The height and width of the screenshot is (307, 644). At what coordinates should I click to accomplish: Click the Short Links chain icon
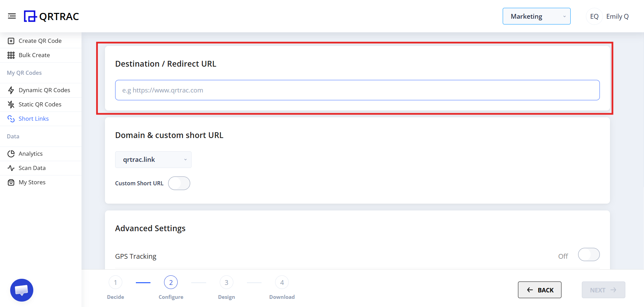coord(11,118)
